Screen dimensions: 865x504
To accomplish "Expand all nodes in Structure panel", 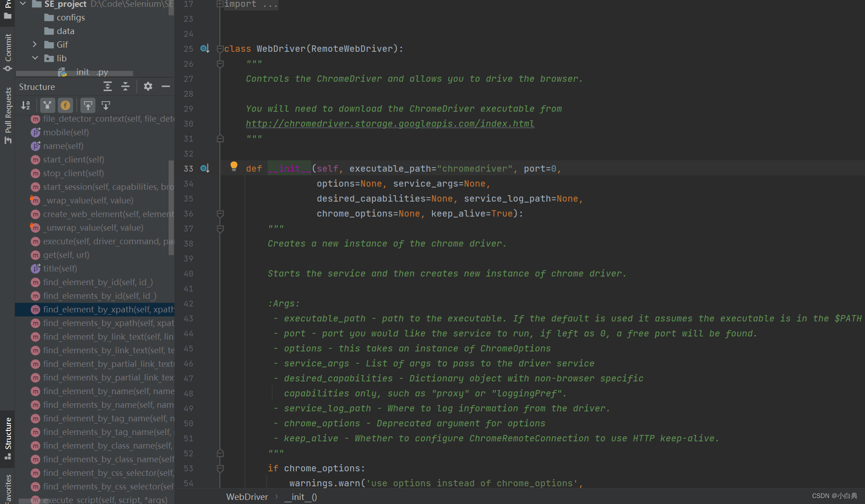I will (x=108, y=86).
